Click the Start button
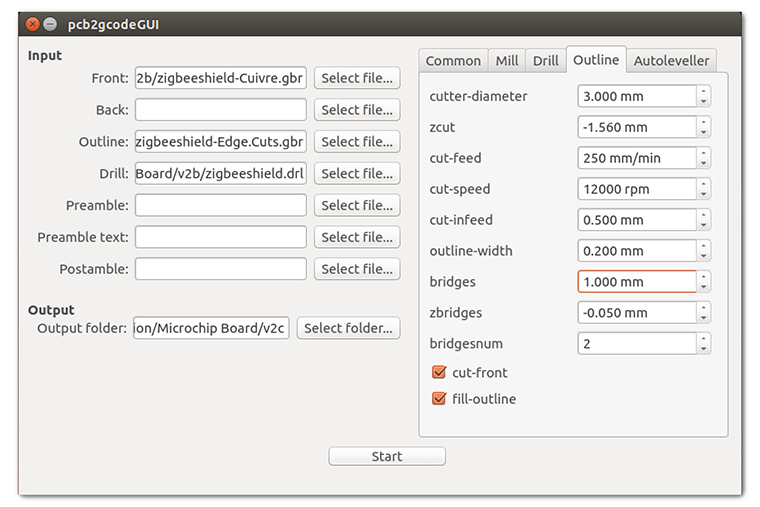760x507 pixels. [x=387, y=456]
